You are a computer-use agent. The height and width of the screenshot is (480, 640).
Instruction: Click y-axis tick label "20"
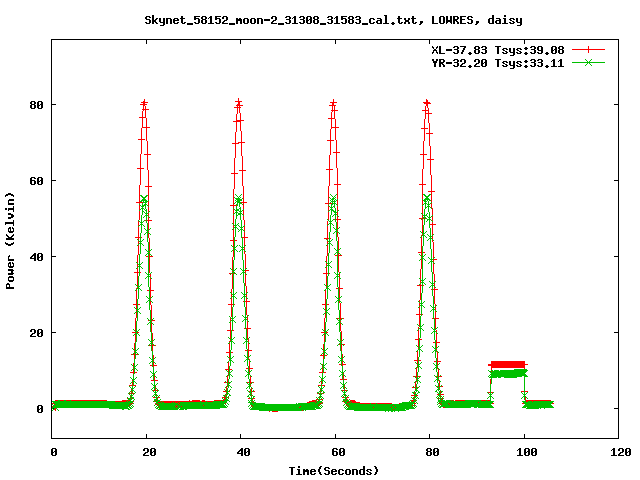tap(36, 333)
